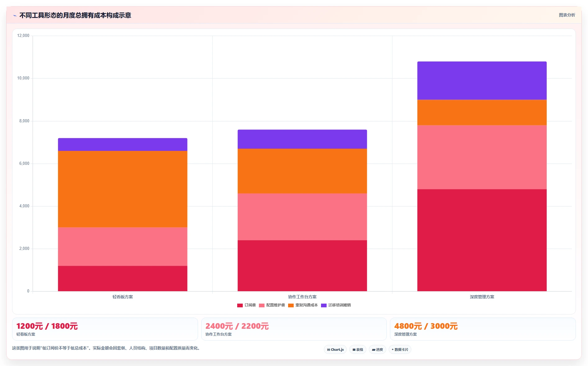Click the chart title 不同工具形态的月度总拥有成本构成示意
This screenshot has height=366, width=588.
pyautogui.click(x=75, y=16)
